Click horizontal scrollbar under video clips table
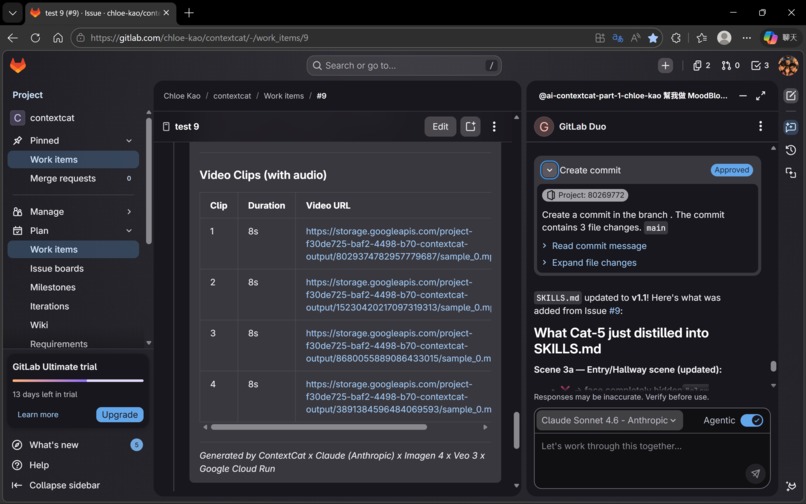Viewport: 806px width, 504px height. (x=319, y=427)
